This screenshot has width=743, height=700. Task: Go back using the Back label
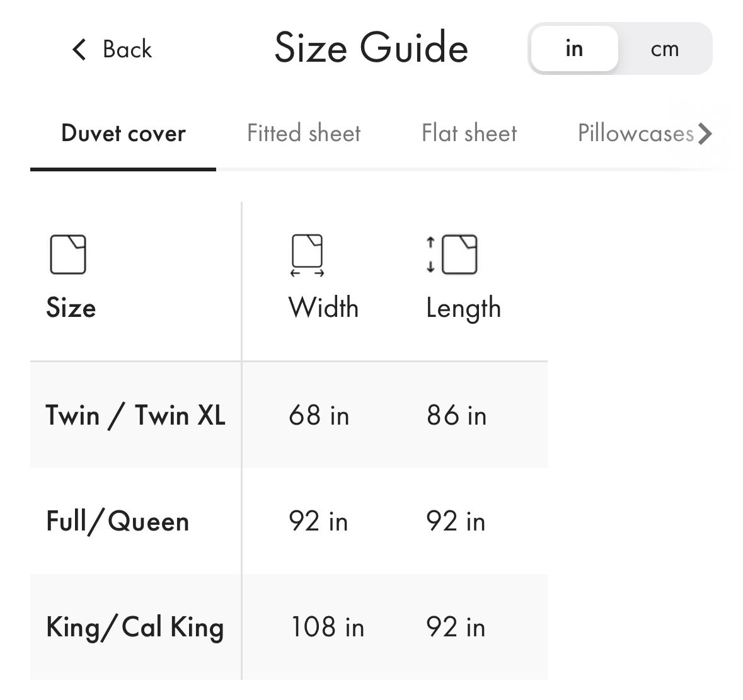point(127,49)
